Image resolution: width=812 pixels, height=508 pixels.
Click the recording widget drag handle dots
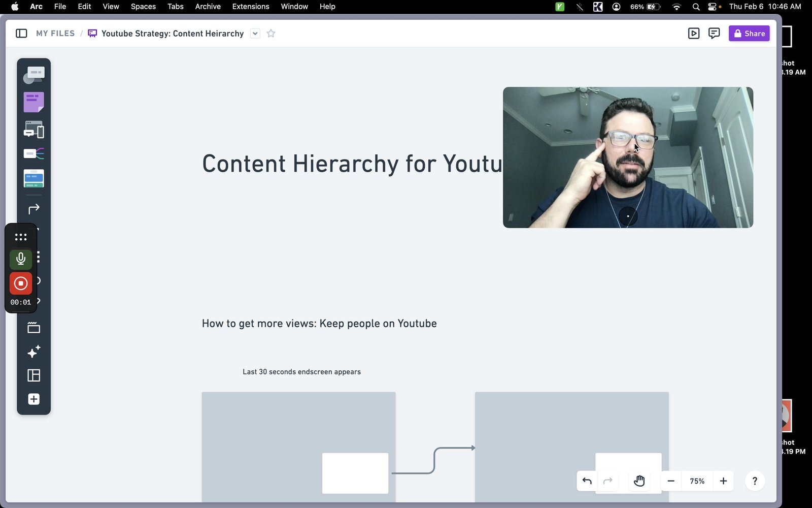(x=21, y=237)
